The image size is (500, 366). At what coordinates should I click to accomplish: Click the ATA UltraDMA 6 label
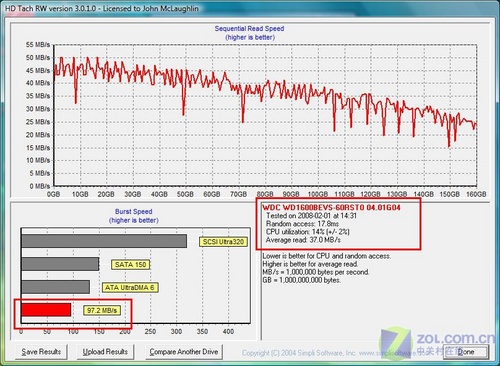[x=130, y=287]
